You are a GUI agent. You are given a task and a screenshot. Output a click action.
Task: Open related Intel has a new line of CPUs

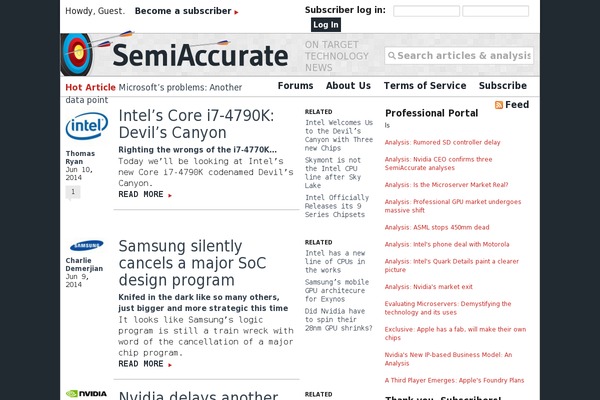pos(335,261)
